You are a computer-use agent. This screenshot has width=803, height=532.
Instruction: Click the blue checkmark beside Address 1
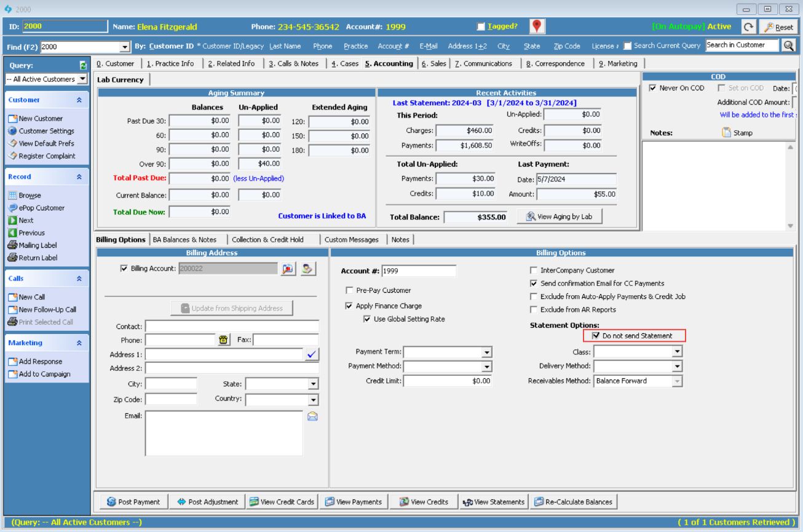click(x=312, y=354)
